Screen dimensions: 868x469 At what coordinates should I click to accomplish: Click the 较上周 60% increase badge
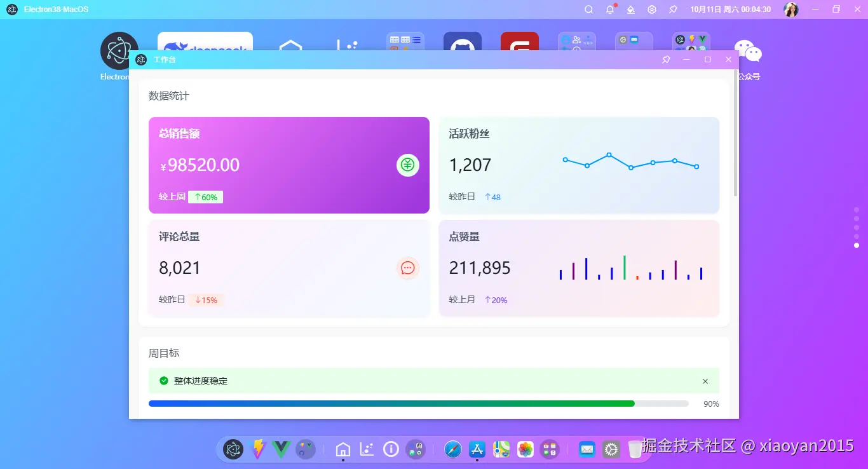tap(205, 197)
